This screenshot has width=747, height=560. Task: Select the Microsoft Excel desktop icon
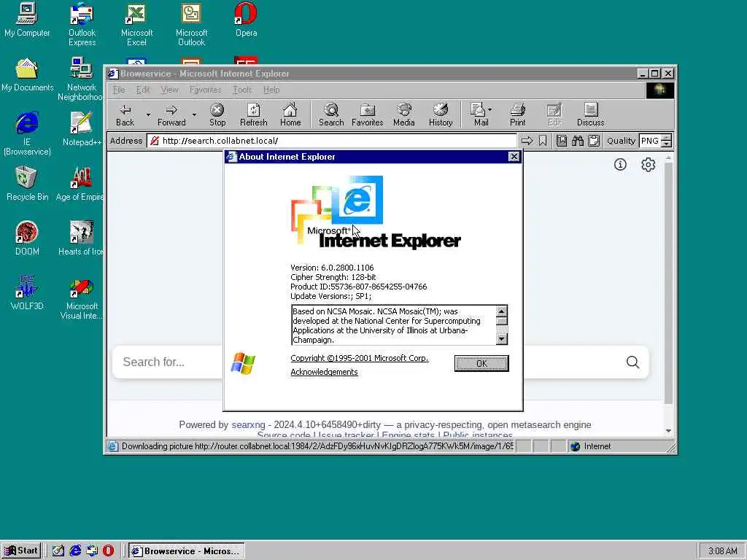pyautogui.click(x=136, y=24)
